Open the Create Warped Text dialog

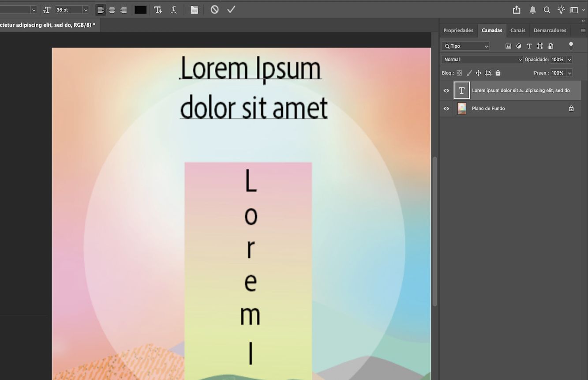pos(173,9)
